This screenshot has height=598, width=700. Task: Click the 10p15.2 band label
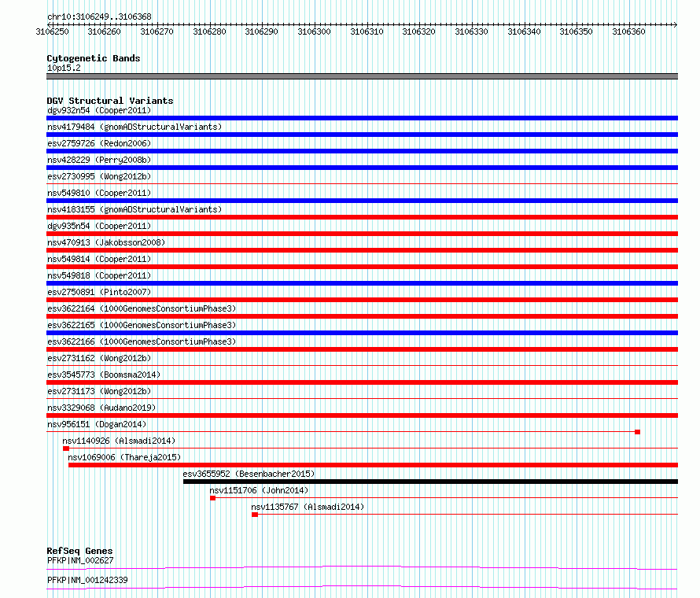(64, 68)
